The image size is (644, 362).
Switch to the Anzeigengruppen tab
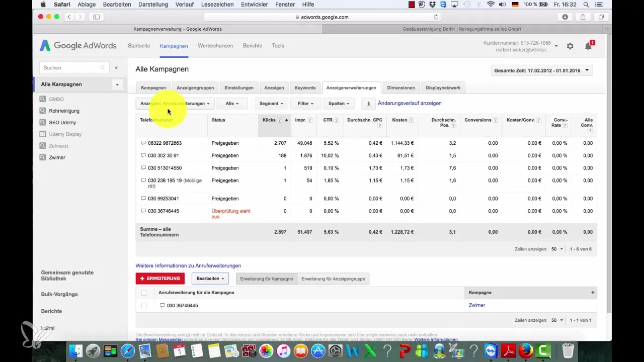click(195, 87)
